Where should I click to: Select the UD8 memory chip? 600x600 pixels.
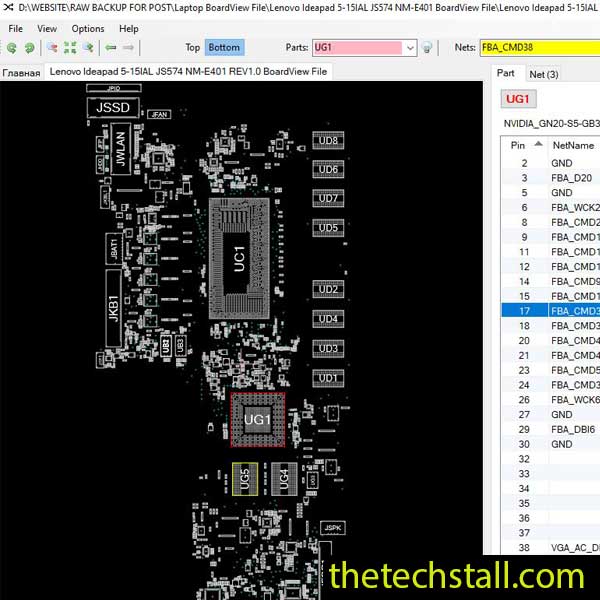click(x=328, y=140)
